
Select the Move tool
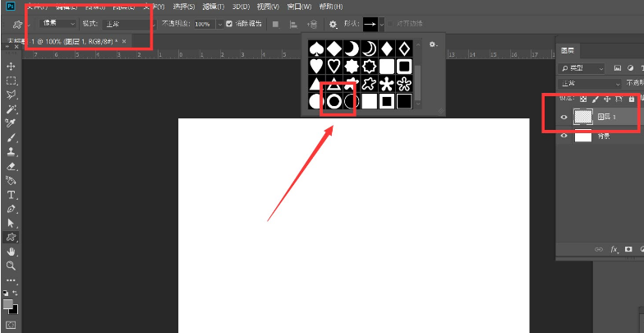(x=11, y=66)
